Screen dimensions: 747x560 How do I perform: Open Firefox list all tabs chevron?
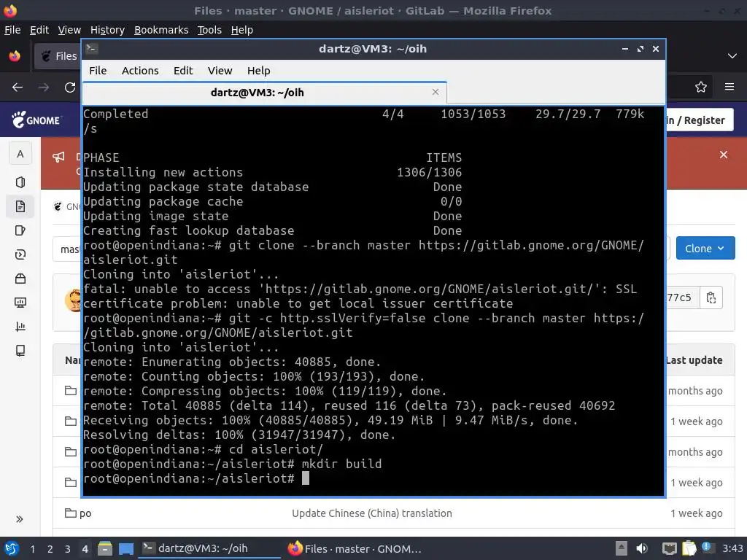[x=732, y=56]
